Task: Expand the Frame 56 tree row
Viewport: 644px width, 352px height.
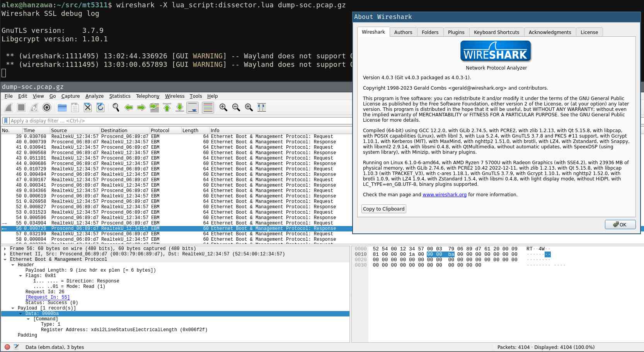Action: pos(5,249)
